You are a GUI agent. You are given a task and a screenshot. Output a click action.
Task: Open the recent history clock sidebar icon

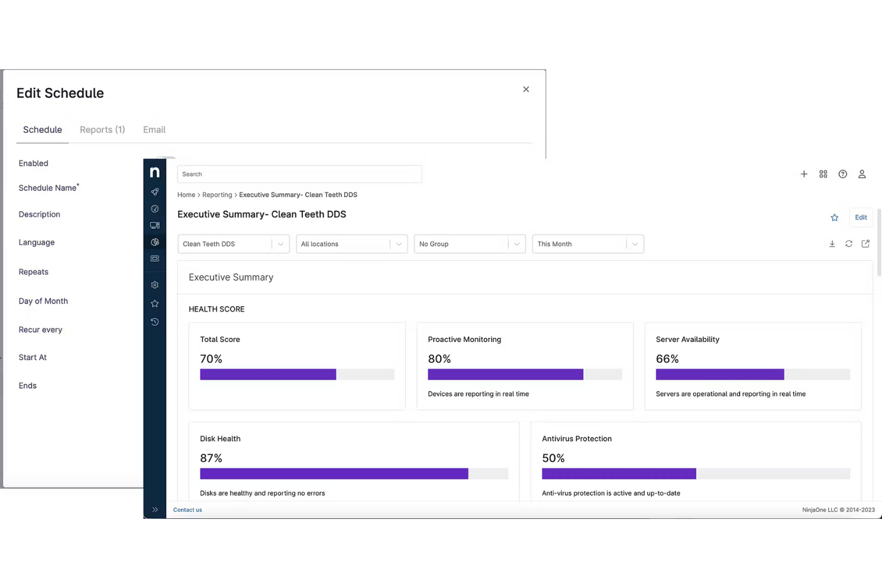tap(154, 322)
